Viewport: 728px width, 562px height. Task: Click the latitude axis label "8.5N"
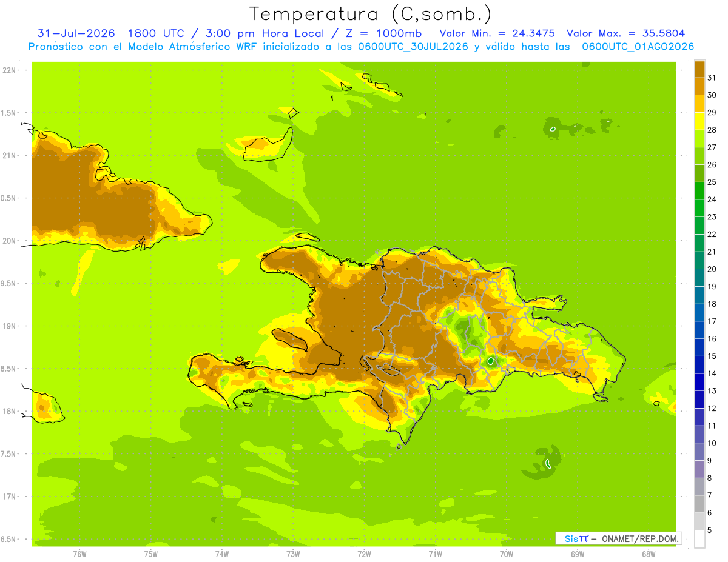click(x=8, y=369)
